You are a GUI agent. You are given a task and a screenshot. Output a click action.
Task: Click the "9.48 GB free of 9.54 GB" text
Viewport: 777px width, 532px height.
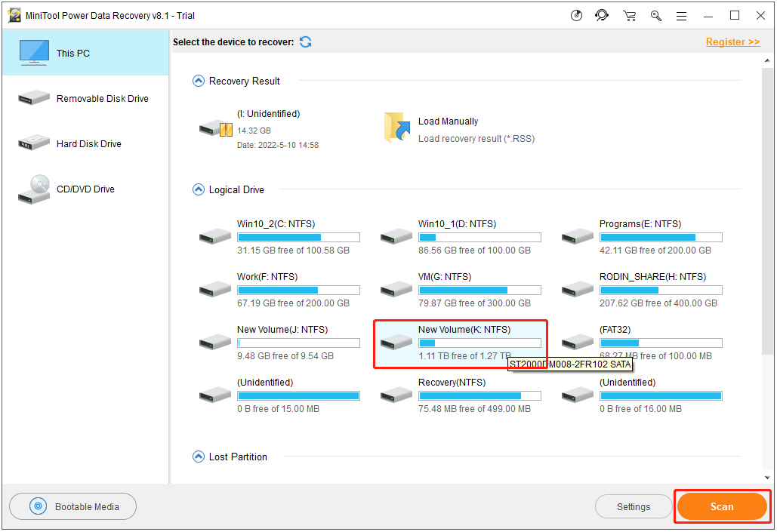285,356
